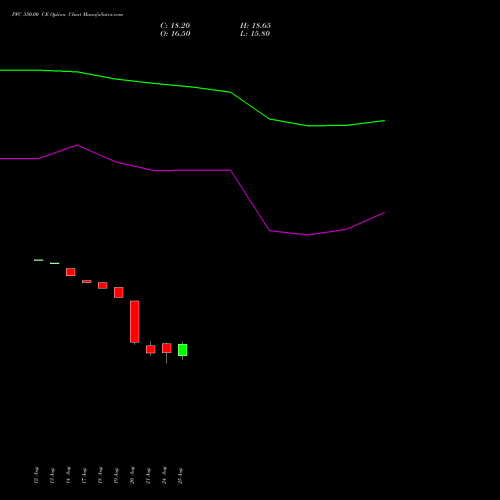Click the red candlestick for 18 Aug
500x500 pixels.
tap(103, 285)
